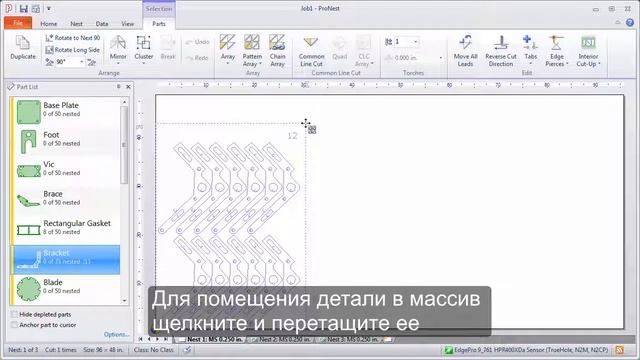The image size is (640, 360).
Task: Select the Rectangular Gasket part
Action: pos(65,229)
